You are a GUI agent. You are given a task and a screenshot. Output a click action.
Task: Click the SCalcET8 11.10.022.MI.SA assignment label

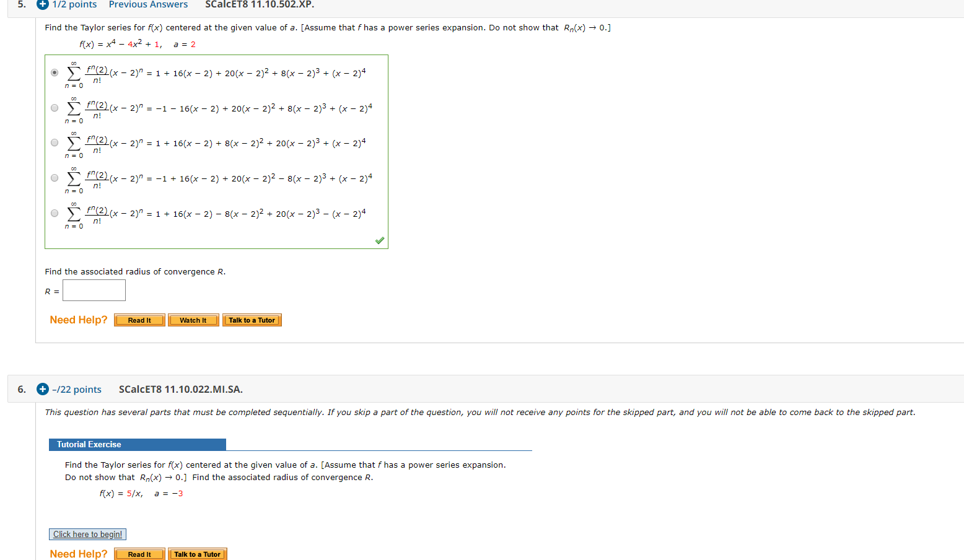[x=180, y=389]
